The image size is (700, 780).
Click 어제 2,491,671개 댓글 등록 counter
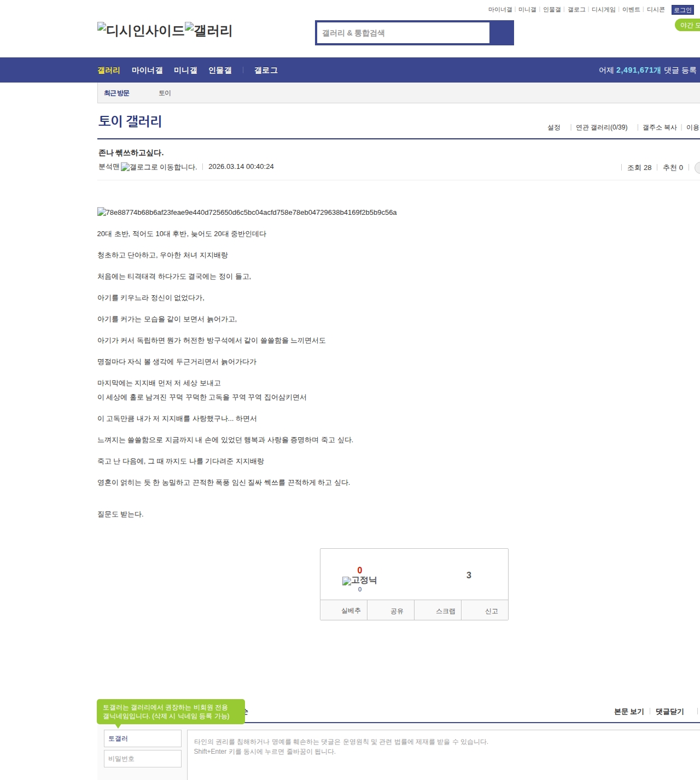point(647,70)
